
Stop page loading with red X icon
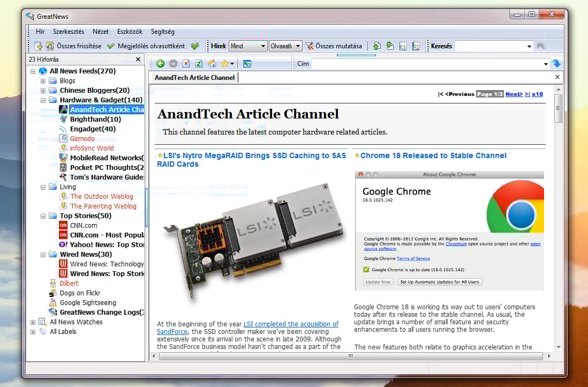coord(186,64)
